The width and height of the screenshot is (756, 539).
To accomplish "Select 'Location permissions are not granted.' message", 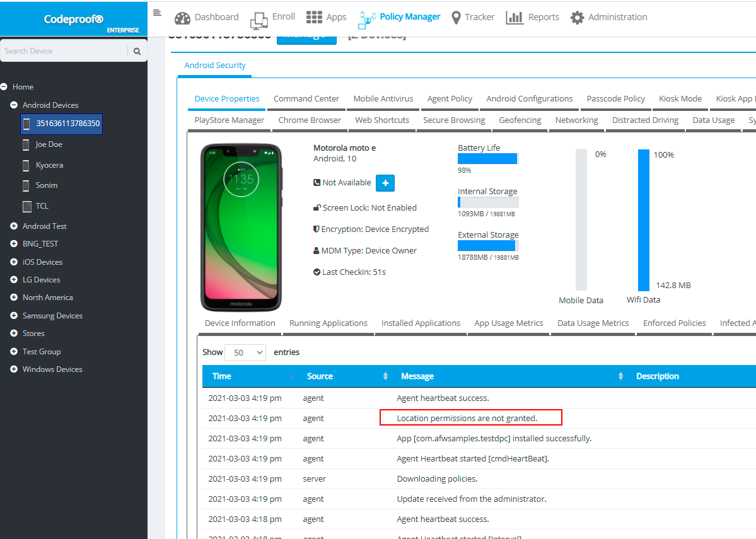I will tap(467, 419).
